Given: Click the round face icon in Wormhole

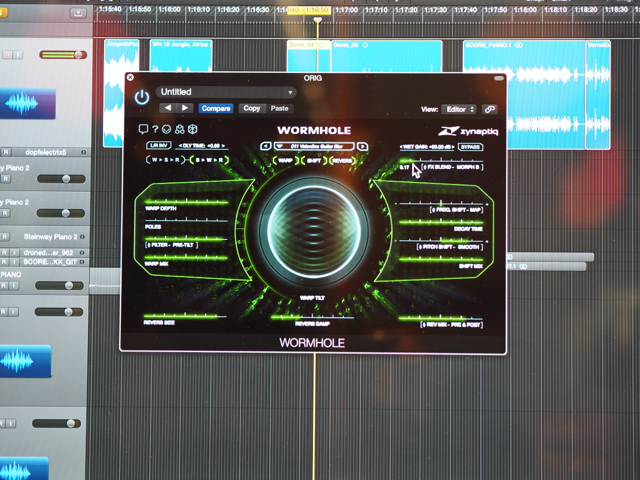Looking at the screenshot, I should click(167, 129).
